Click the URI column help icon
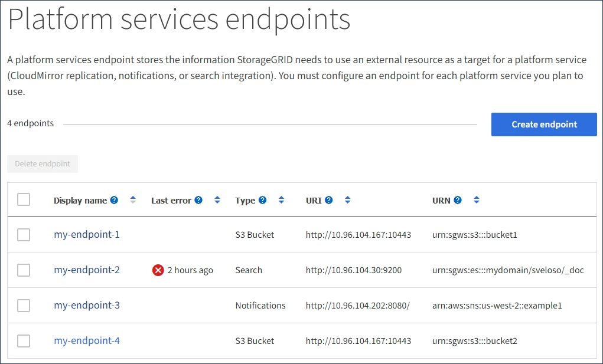Image resolution: width=603 pixels, height=364 pixels. tap(329, 200)
